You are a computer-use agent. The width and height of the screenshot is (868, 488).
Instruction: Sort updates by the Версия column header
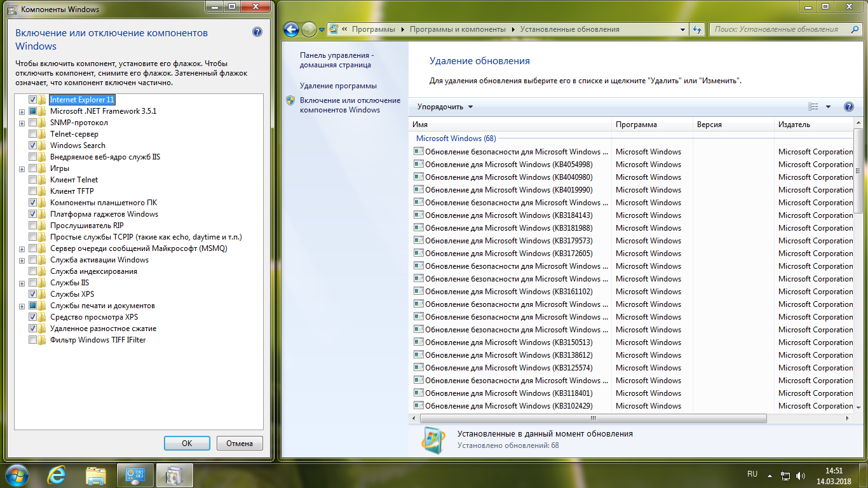point(733,125)
